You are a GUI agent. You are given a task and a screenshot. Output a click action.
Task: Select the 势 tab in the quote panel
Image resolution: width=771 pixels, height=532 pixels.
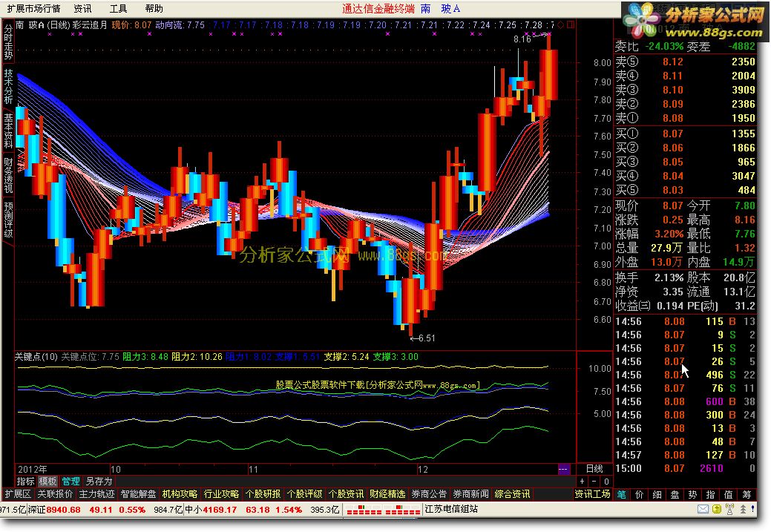pyautogui.click(x=693, y=495)
